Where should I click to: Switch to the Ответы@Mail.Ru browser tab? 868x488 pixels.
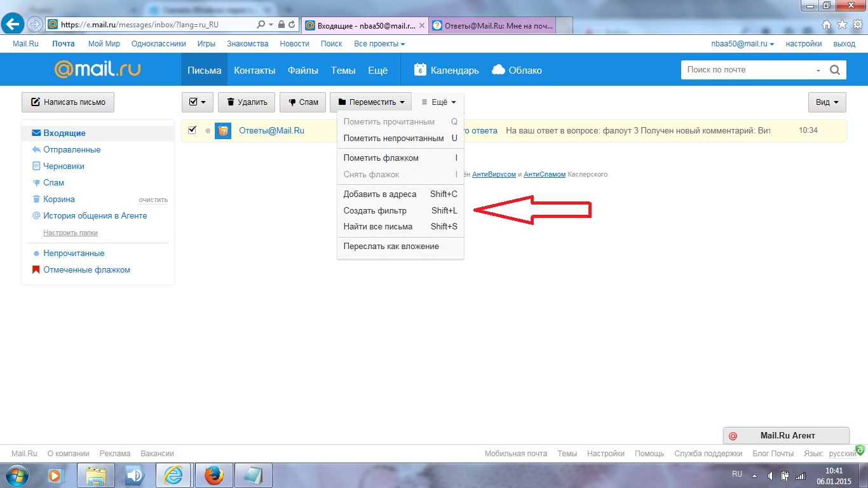tap(492, 25)
